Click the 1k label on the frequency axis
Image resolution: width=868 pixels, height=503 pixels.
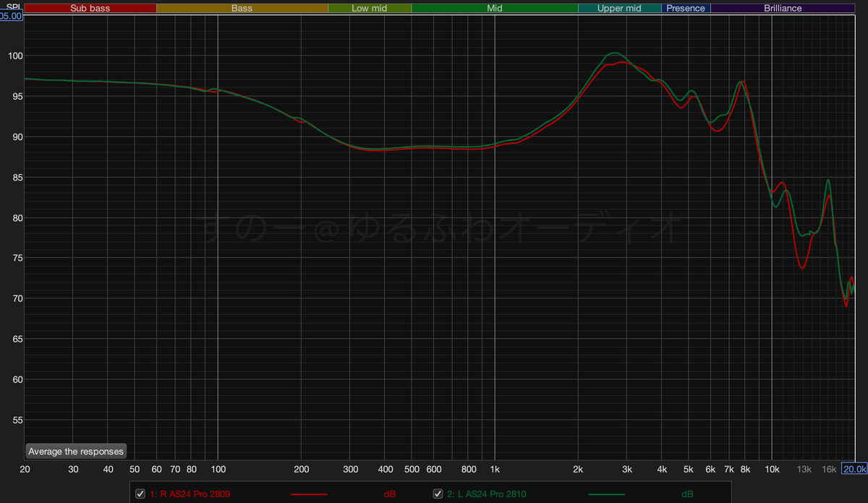[495, 469]
